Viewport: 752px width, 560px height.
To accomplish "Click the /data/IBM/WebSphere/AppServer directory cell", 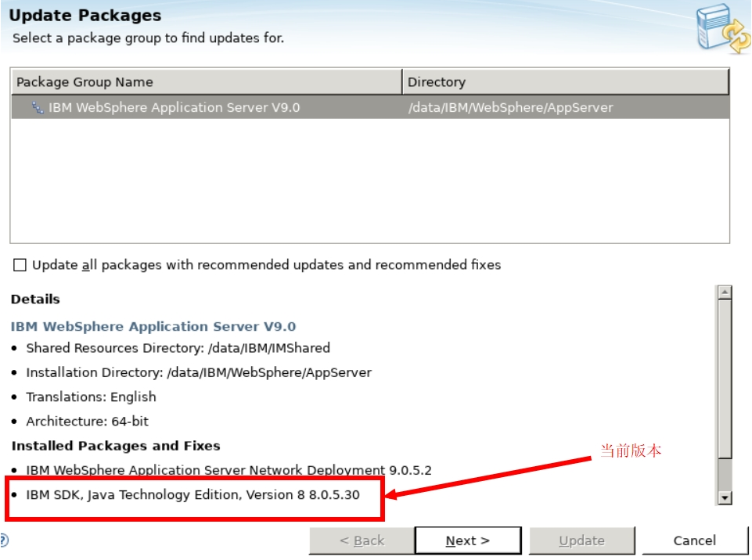I will (x=510, y=107).
